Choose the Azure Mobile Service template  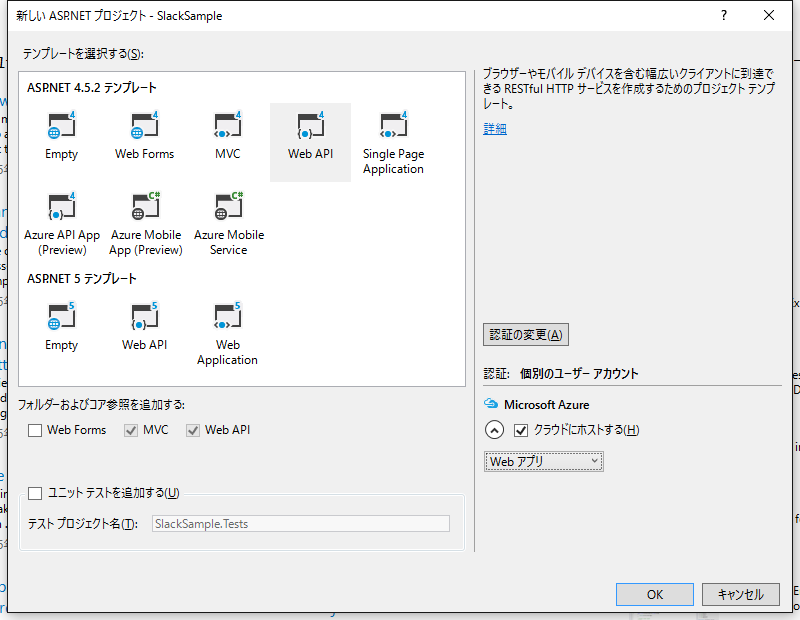[229, 224]
